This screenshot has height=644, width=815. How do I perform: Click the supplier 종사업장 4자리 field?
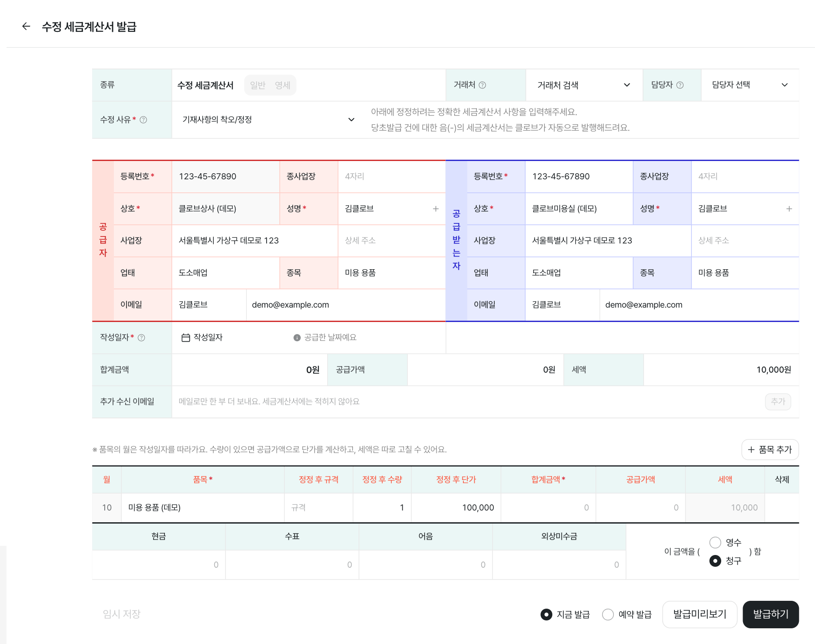[391, 176]
